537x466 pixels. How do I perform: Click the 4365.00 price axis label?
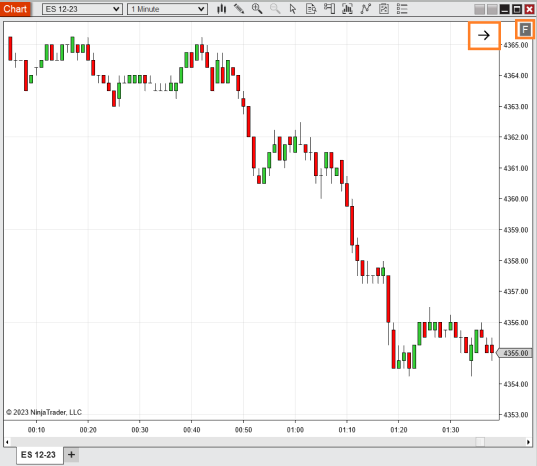coord(516,45)
